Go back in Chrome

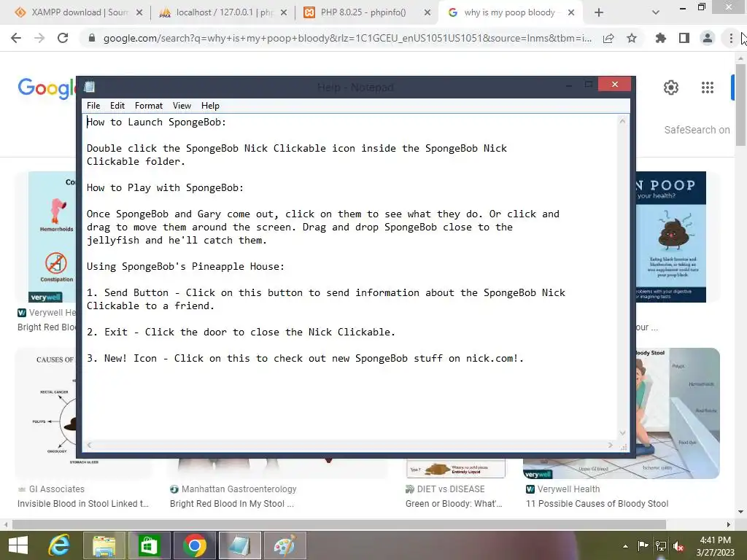[16, 38]
